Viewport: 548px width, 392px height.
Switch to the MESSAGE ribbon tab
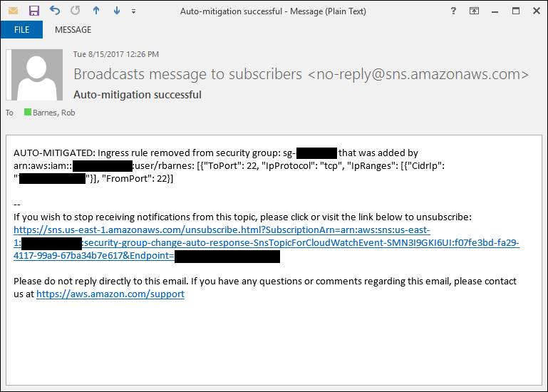[73, 30]
